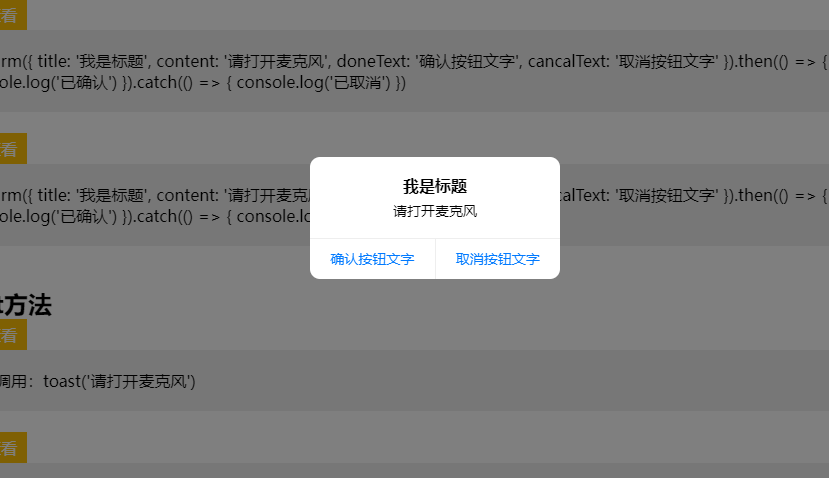Click the yellow 看 button above the second confirm code block
This screenshot has width=829, height=478.
pos(13,149)
